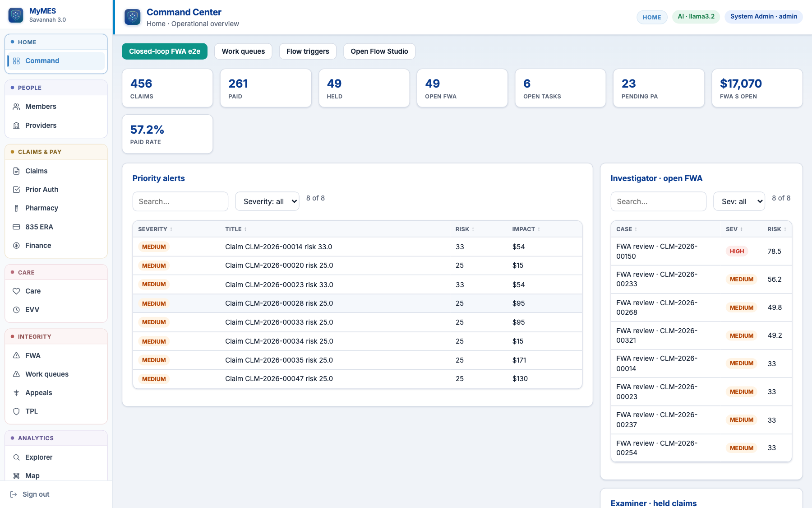Click the HOME pill in header
The height and width of the screenshot is (508, 812).
pos(652,17)
